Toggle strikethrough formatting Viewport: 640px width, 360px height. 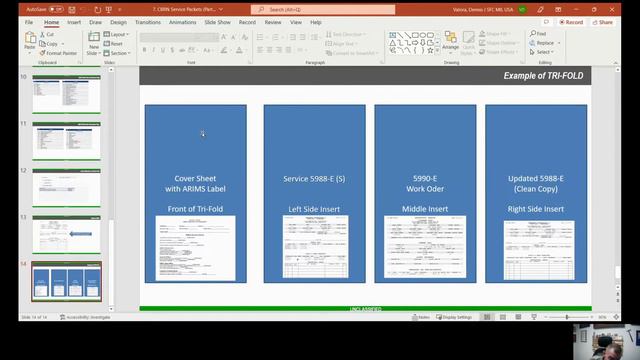click(x=182, y=50)
